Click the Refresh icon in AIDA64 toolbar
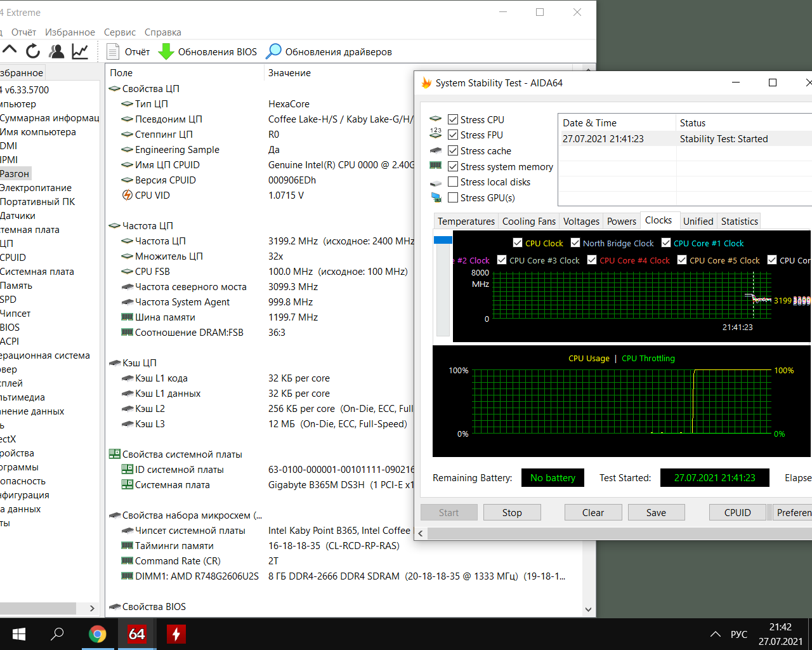The height and width of the screenshot is (650, 812). [33, 51]
